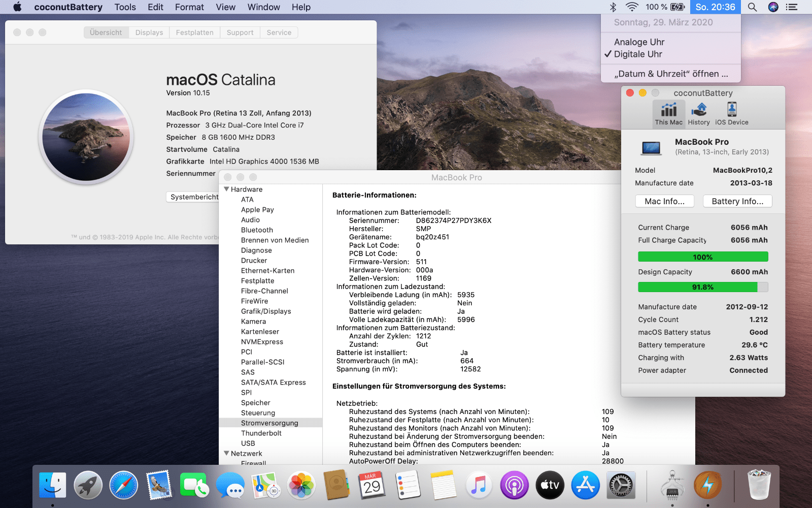Image resolution: width=812 pixels, height=508 pixels.
Task: Click the 100% current charge progress bar
Action: pyautogui.click(x=703, y=257)
